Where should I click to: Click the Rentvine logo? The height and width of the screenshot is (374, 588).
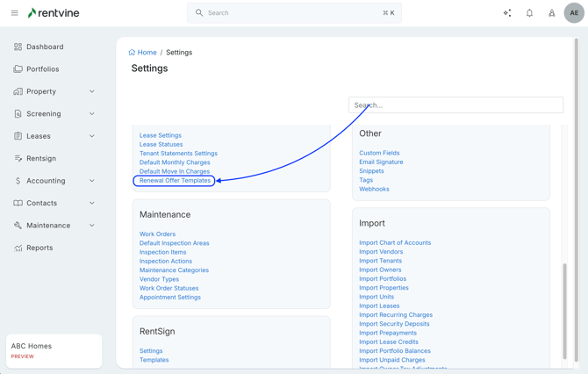(x=53, y=13)
